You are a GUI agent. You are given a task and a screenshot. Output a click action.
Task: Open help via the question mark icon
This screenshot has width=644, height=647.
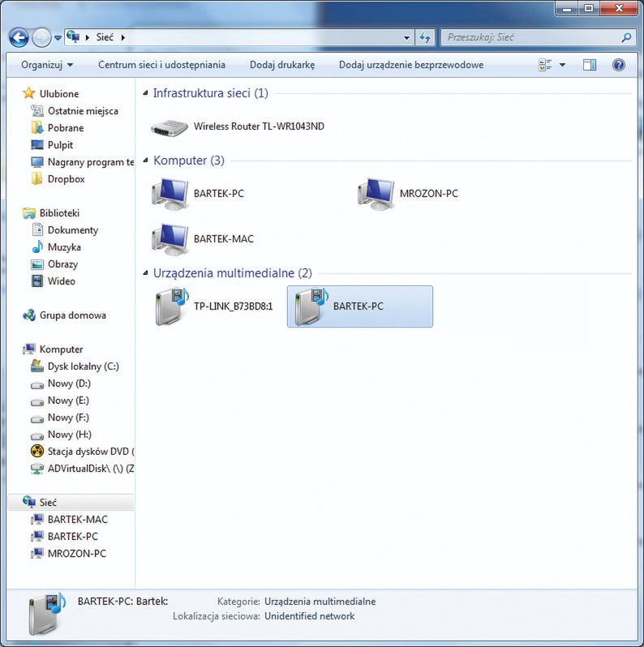618,65
